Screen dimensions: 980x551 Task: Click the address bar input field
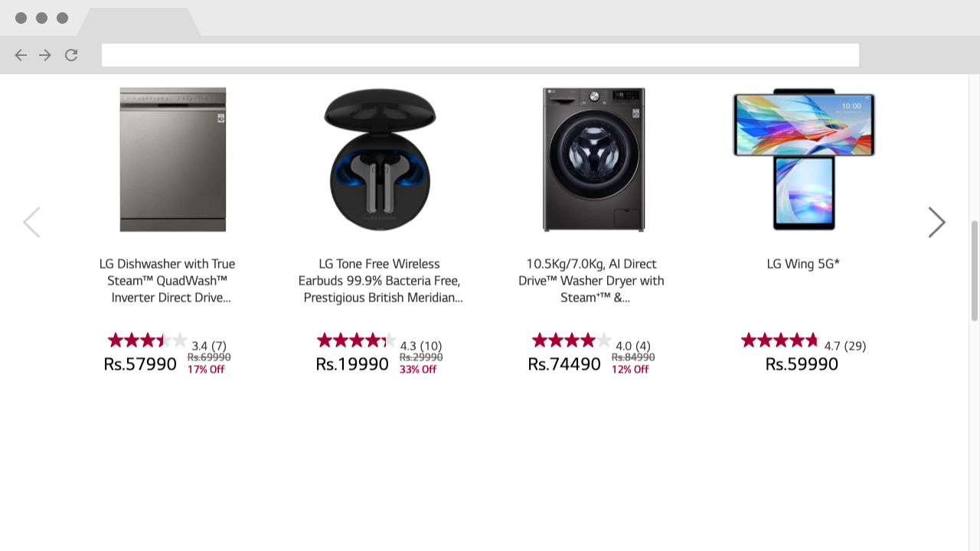[480, 55]
